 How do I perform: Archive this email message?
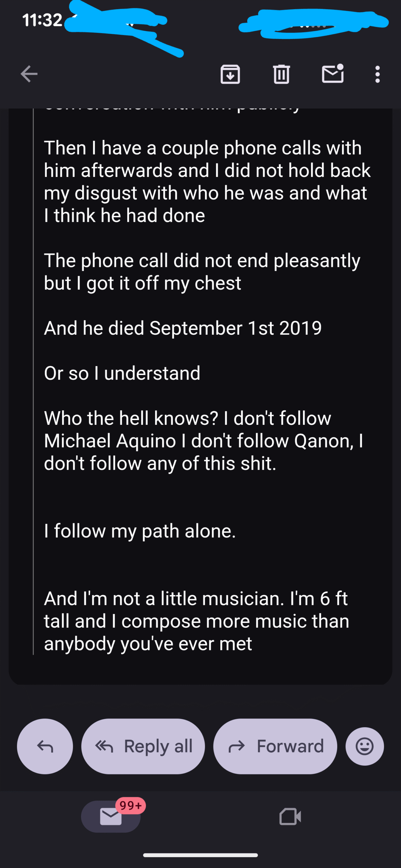(230, 74)
